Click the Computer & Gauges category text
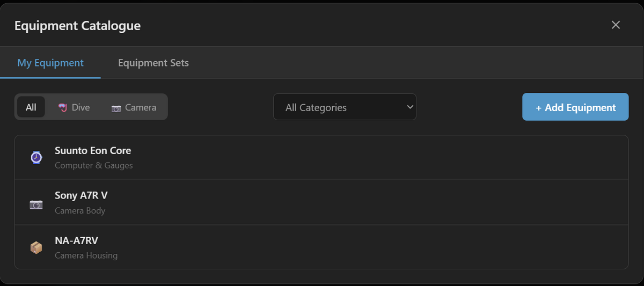The image size is (644, 286). pos(94,165)
